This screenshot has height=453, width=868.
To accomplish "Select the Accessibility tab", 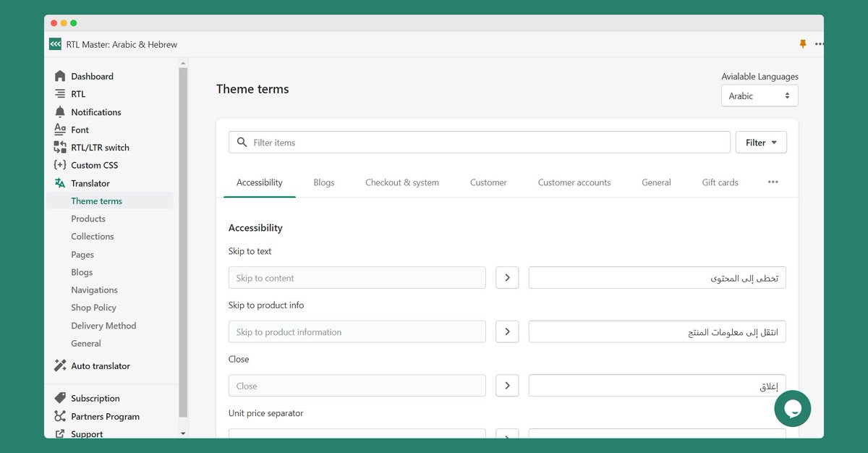I will coord(260,182).
